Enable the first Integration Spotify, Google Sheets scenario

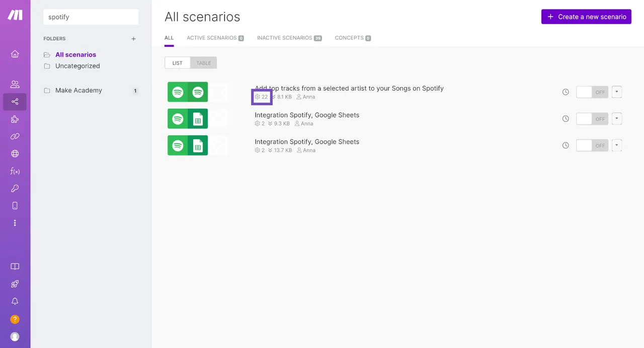(592, 119)
